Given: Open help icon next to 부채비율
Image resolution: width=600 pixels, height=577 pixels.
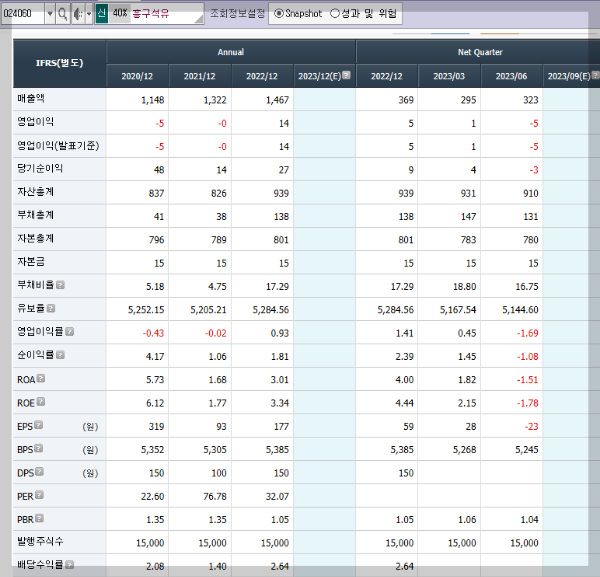Looking at the screenshot, I should (60, 285).
